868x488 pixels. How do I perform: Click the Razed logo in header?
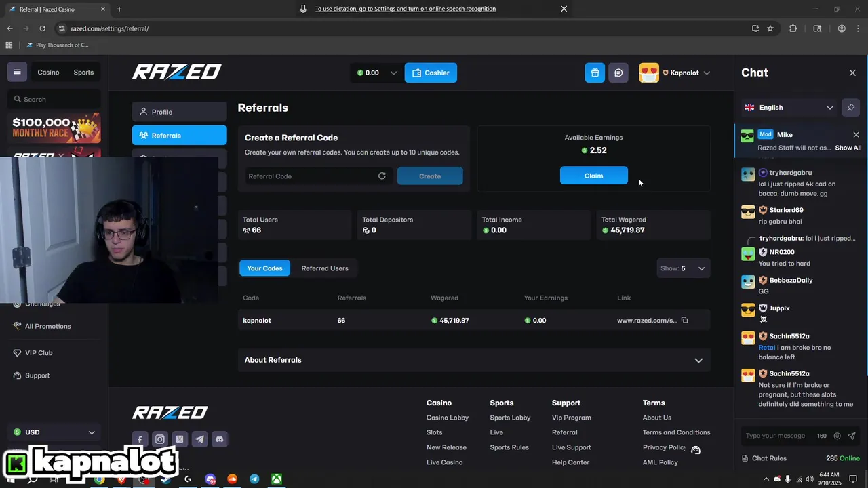click(176, 72)
